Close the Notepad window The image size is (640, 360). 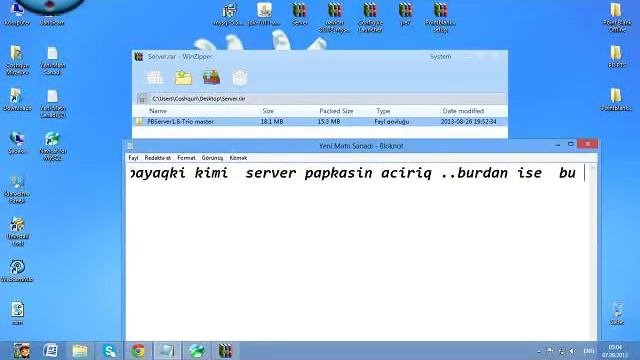click(588, 144)
